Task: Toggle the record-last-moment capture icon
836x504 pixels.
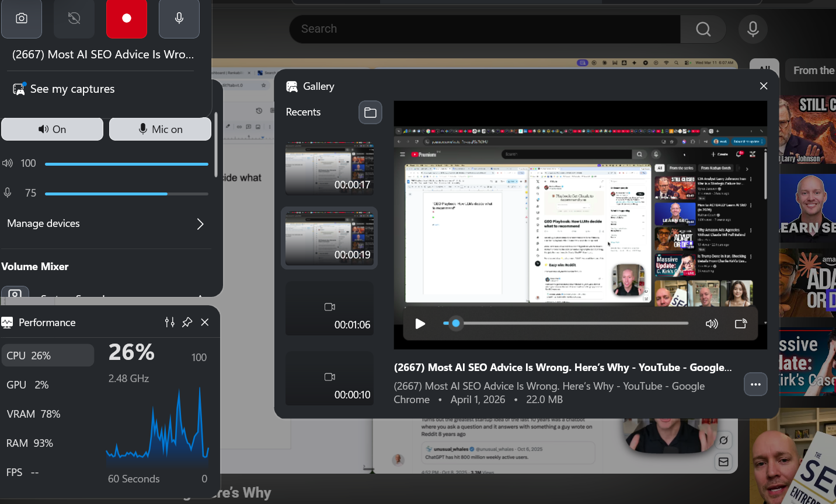Action: click(74, 18)
